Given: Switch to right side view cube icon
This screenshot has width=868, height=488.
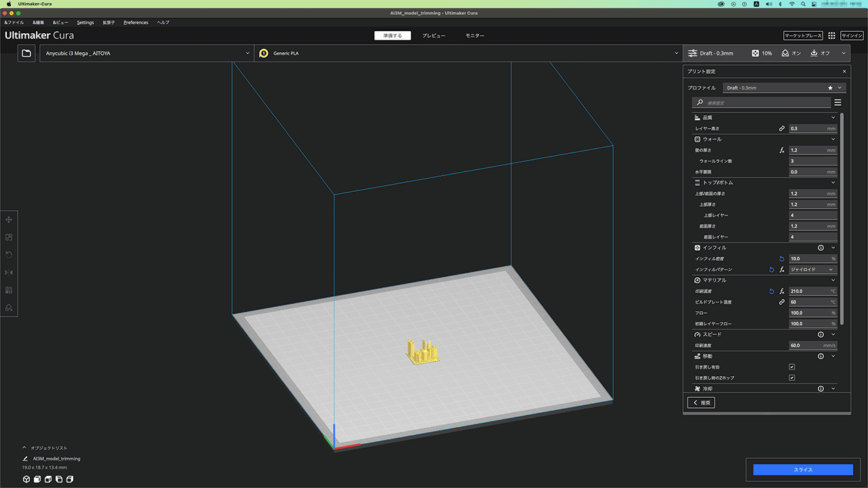Looking at the screenshot, I should click(70, 479).
